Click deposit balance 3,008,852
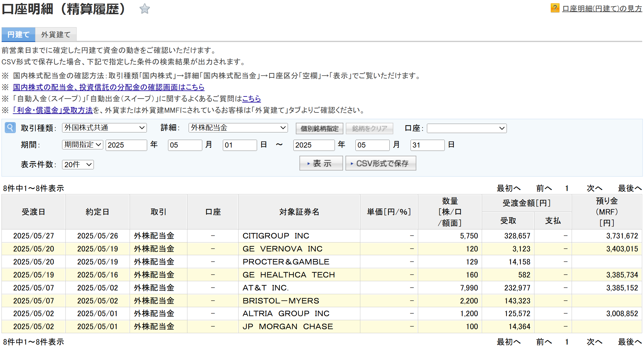 [622, 314]
